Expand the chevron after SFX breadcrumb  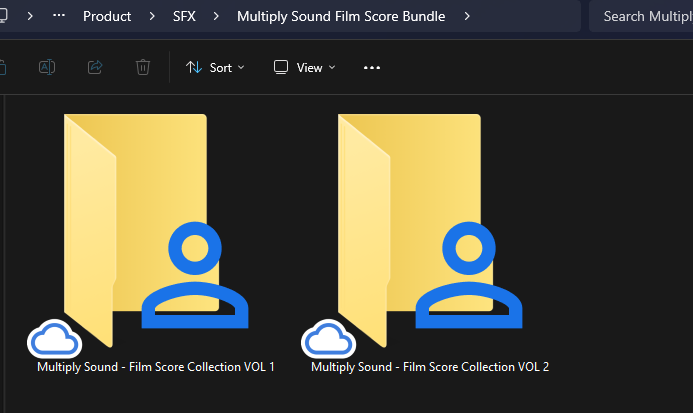pos(216,16)
